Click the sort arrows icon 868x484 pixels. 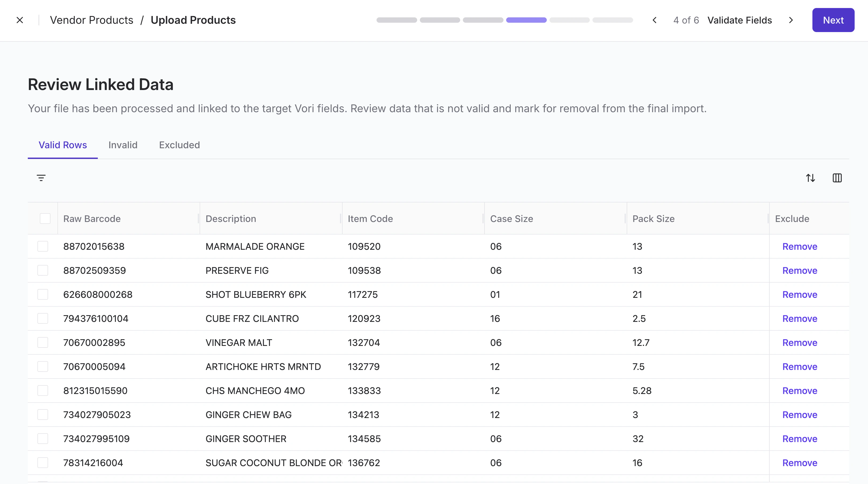tap(810, 178)
